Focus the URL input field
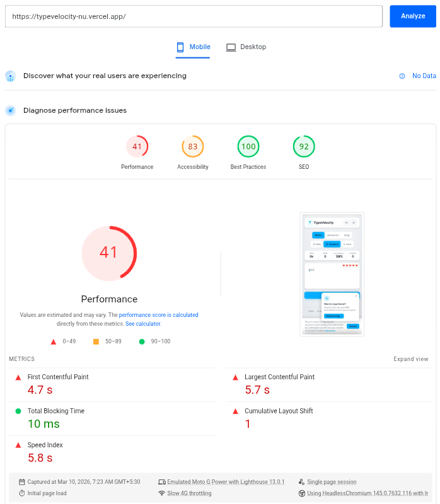Viewport: 440px width, 504px height. pos(194,16)
